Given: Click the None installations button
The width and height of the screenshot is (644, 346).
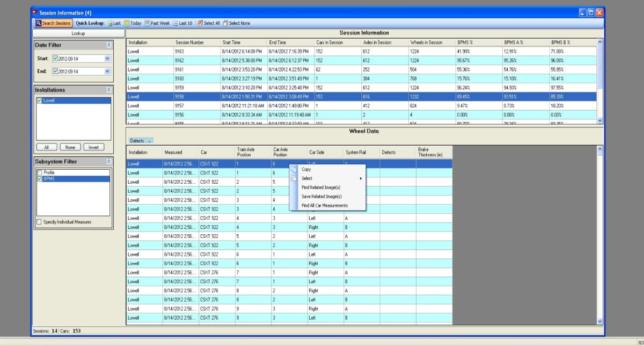Looking at the screenshot, I should click(x=70, y=147).
